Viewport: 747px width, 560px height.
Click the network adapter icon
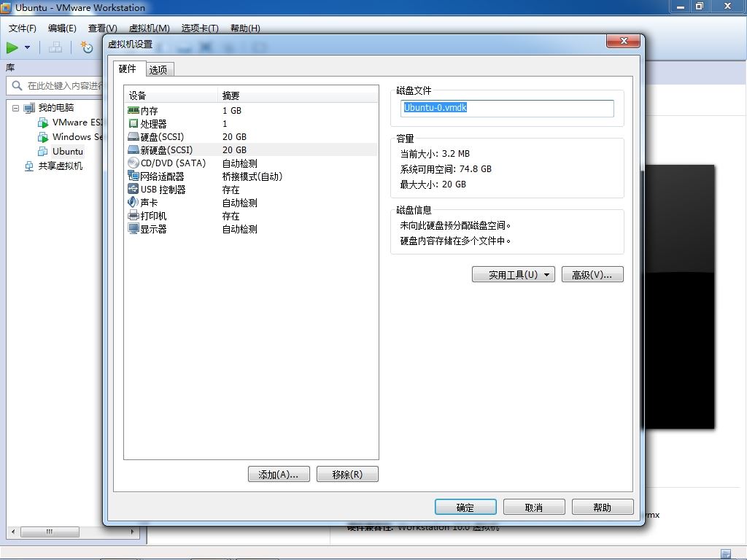click(x=133, y=176)
